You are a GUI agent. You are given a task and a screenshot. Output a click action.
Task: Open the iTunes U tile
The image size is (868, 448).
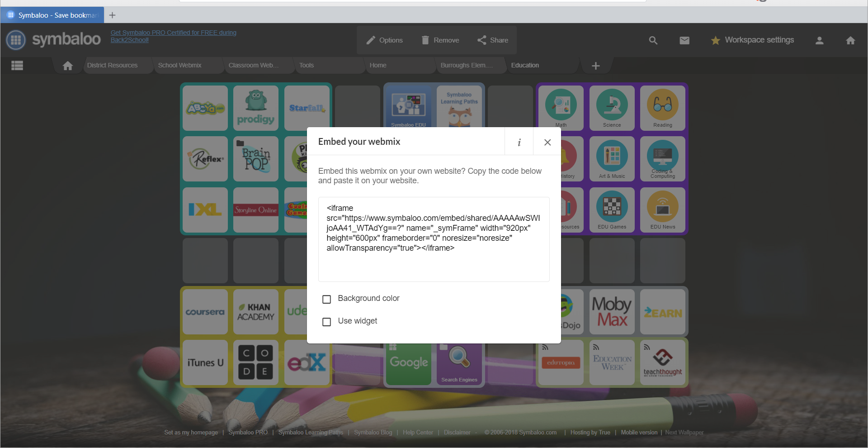205,362
